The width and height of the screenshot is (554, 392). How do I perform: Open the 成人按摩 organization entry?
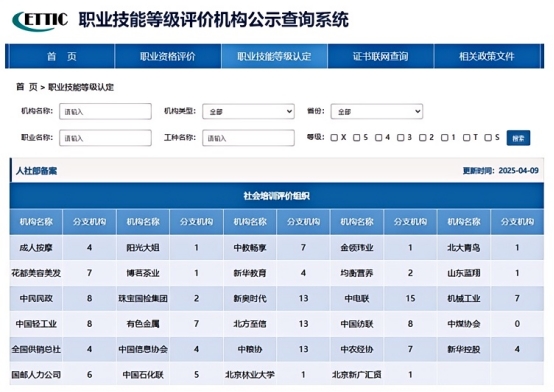(x=36, y=247)
